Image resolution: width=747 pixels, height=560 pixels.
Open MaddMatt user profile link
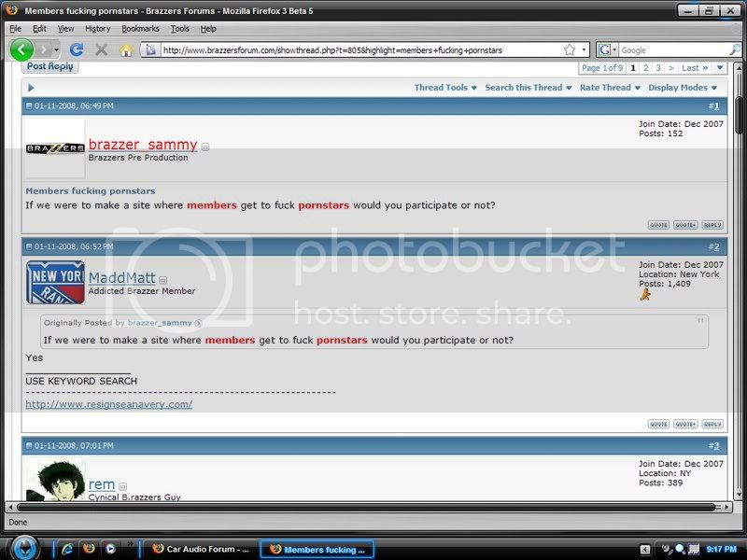pos(122,277)
